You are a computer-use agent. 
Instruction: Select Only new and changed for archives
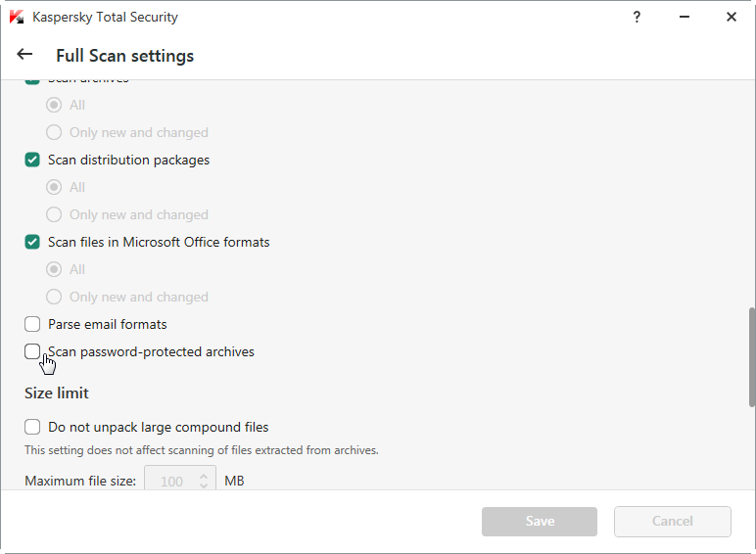(x=54, y=132)
